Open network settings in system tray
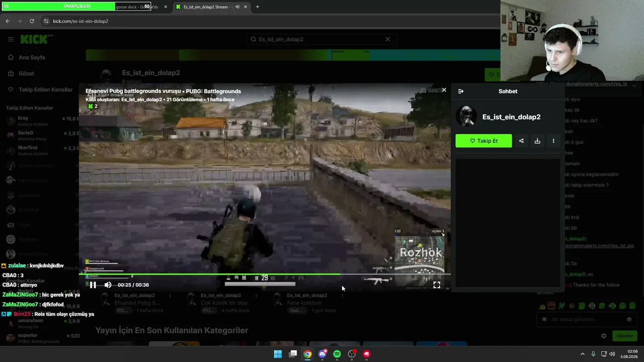Screen dimensions: 644x362 (604, 354)
